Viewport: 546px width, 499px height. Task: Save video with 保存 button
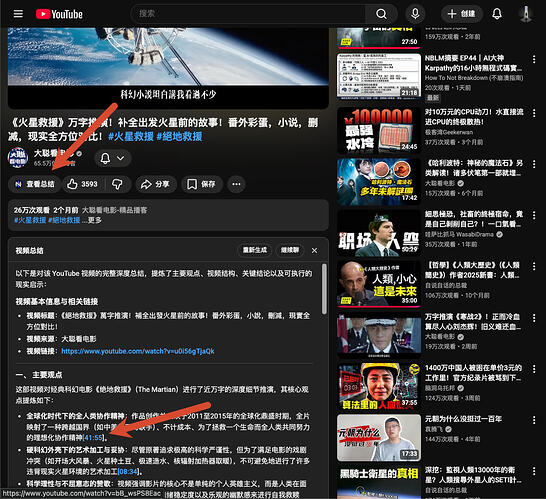point(202,184)
